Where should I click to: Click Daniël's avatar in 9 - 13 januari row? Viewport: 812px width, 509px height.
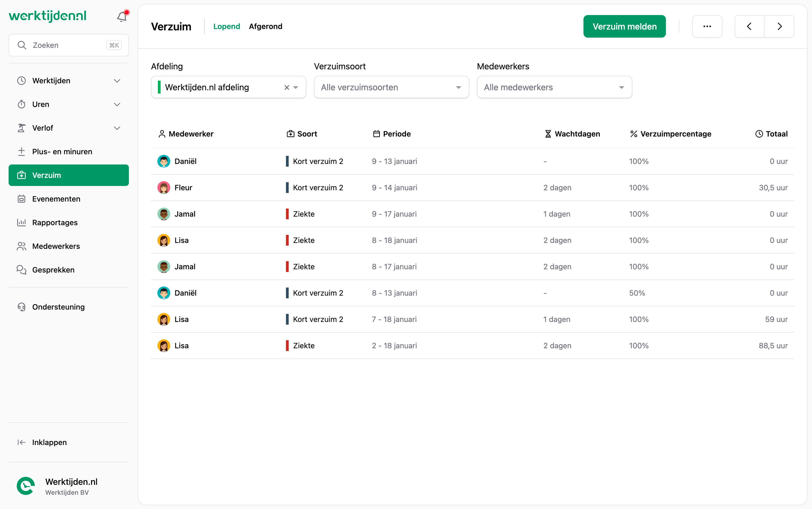click(x=164, y=162)
